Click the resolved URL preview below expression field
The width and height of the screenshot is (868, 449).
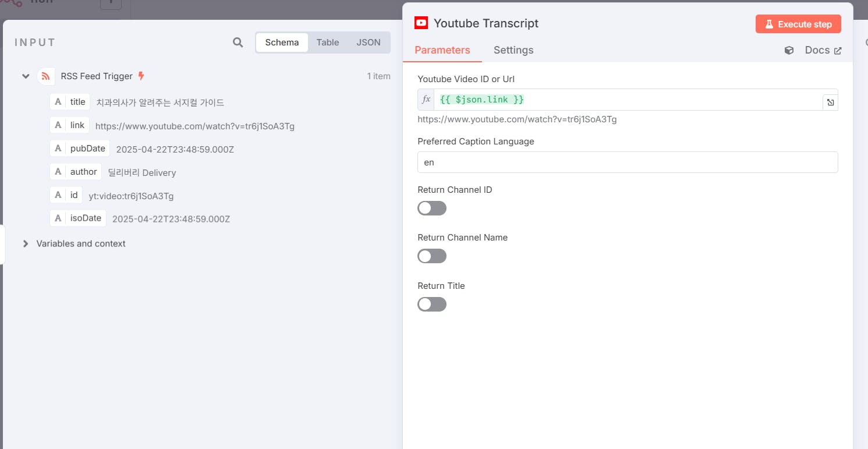(517, 119)
